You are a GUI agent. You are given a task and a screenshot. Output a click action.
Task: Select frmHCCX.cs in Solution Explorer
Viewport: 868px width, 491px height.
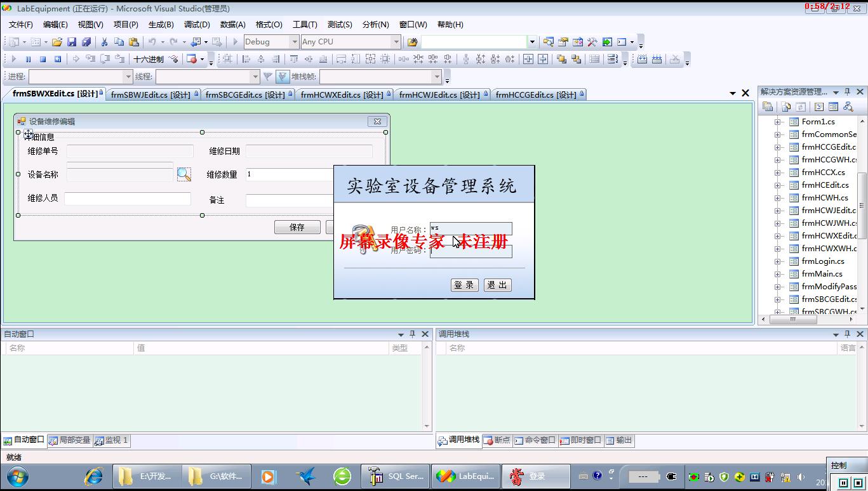823,173
